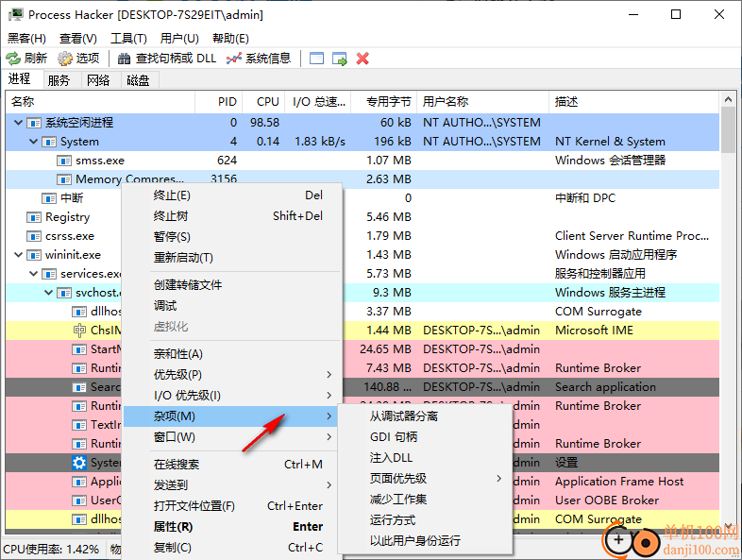Choose 创建转储文件 from context menu
The width and height of the screenshot is (742, 560).
(232, 285)
